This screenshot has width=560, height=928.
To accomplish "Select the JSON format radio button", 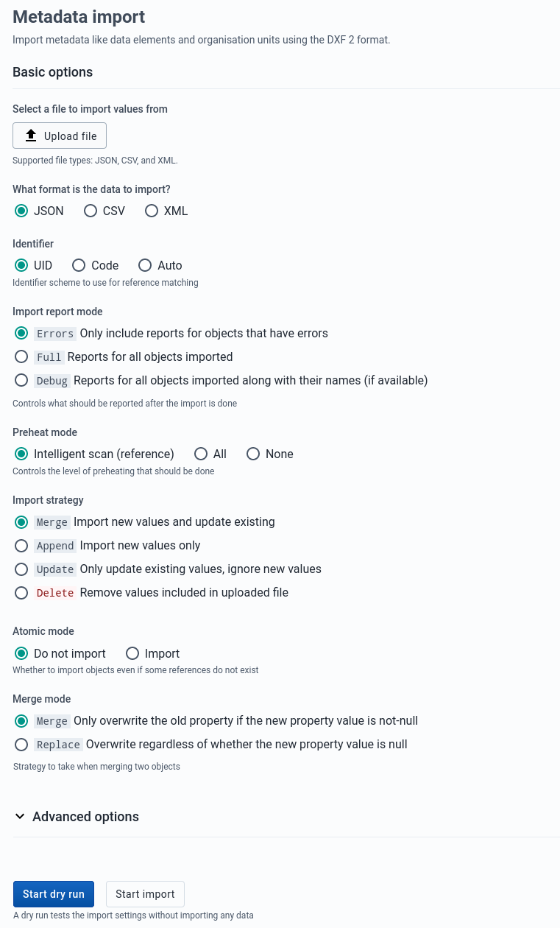I will (21, 211).
